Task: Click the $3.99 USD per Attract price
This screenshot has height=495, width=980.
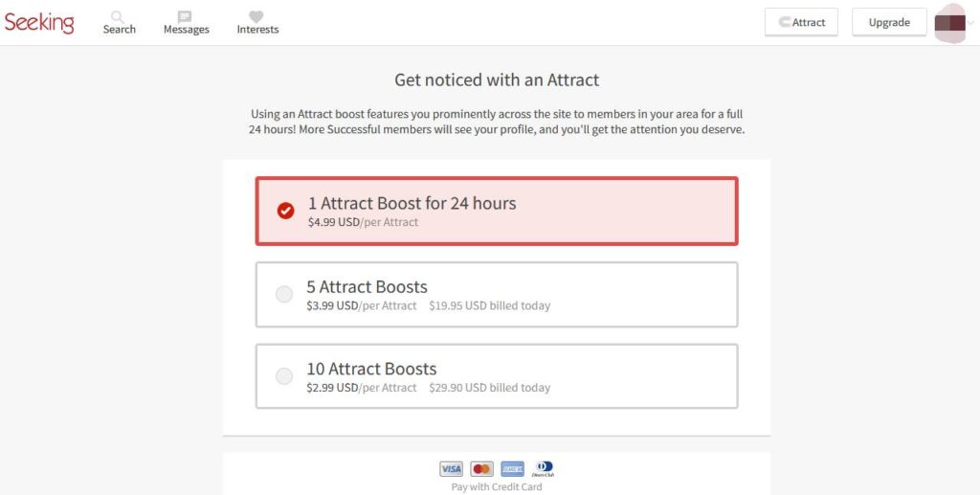Action: [361, 305]
